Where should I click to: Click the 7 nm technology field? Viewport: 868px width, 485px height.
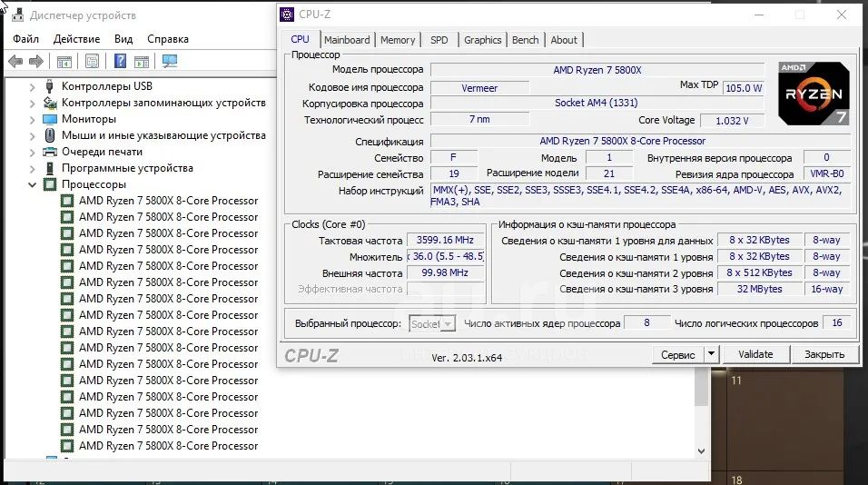coord(479,119)
